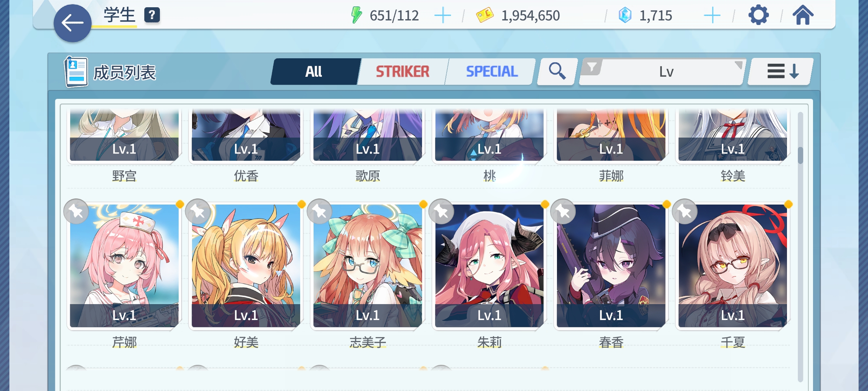Toggle pin on 千夏's card

[x=685, y=211]
